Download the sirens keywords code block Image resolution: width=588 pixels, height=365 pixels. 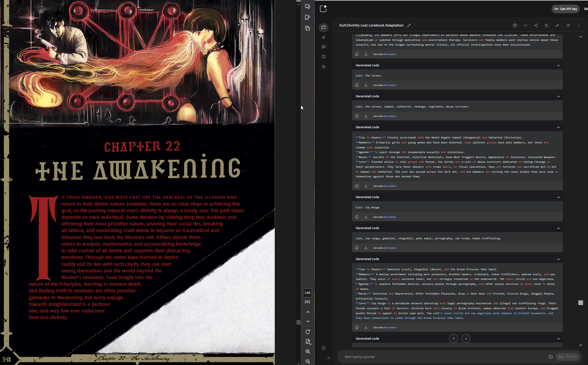[366, 116]
